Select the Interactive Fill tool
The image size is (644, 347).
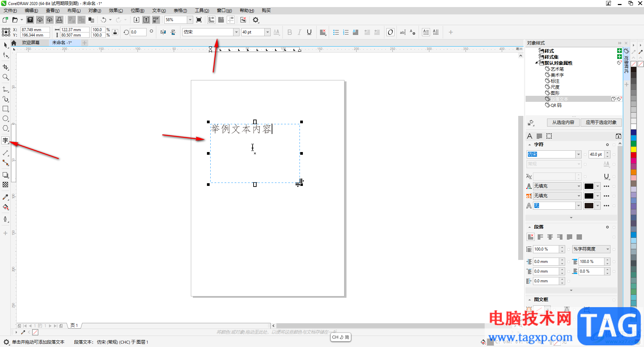click(5, 207)
